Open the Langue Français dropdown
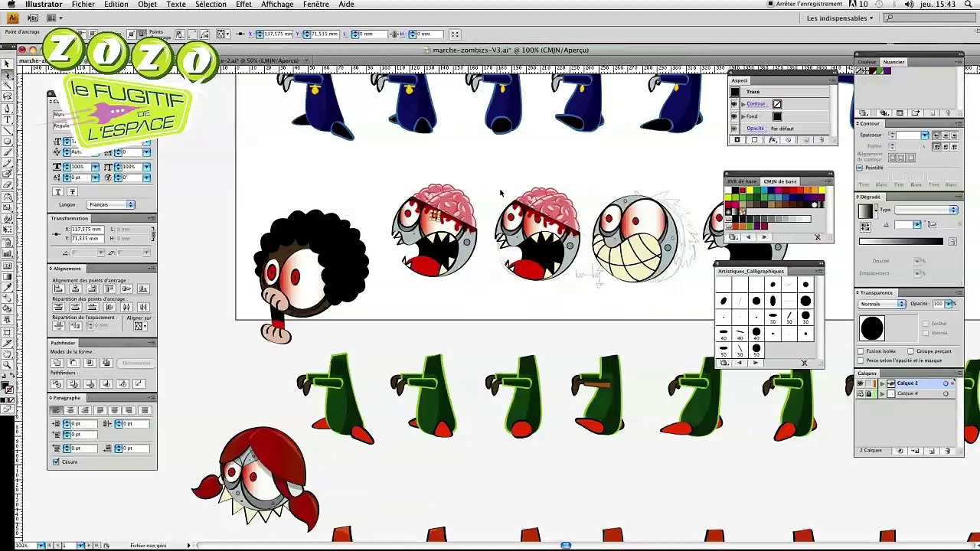The height and width of the screenshot is (551, 980). pyautogui.click(x=112, y=204)
